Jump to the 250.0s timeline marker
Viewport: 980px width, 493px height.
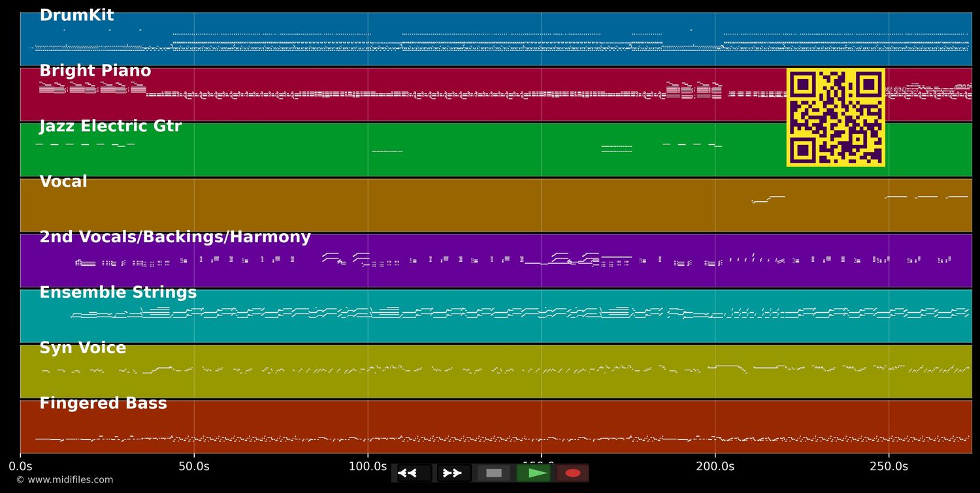(x=889, y=466)
